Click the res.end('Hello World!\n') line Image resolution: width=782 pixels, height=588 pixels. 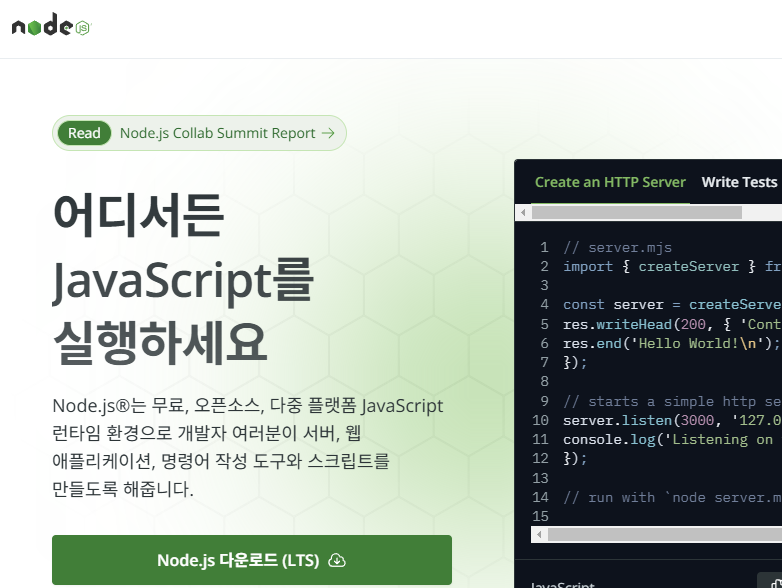(x=671, y=344)
